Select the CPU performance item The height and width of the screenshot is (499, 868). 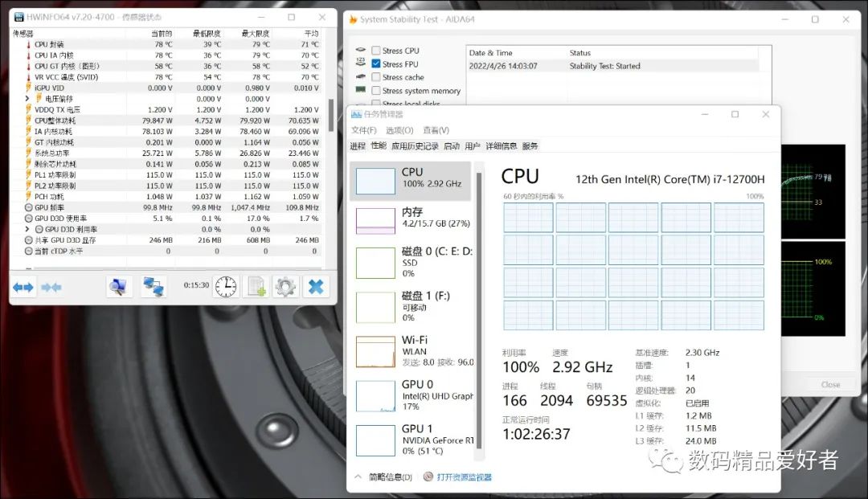[410, 181]
